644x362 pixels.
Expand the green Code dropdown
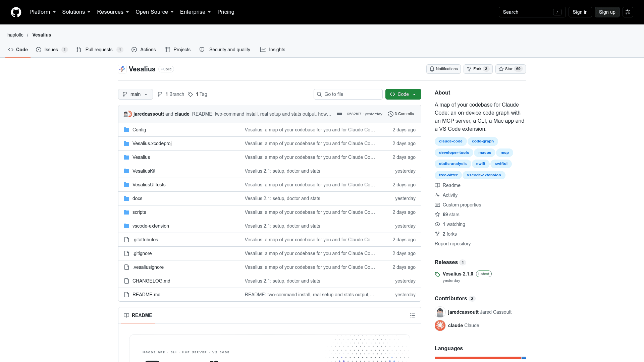(x=403, y=94)
